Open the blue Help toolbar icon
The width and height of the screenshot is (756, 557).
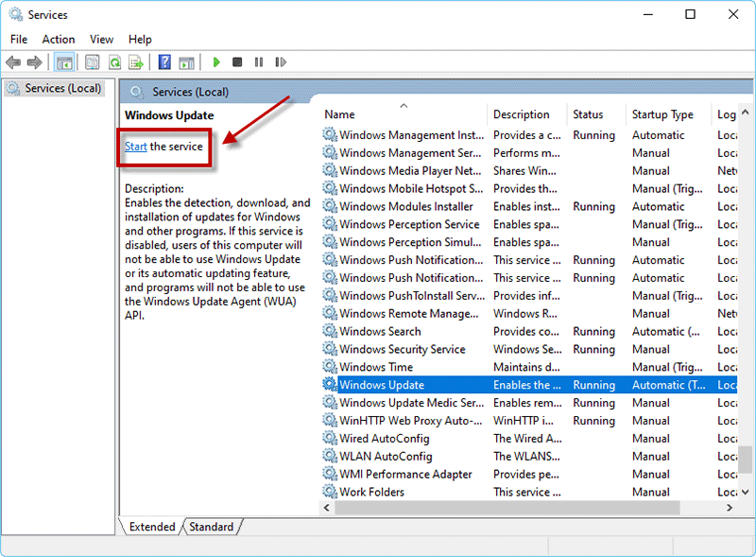[x=164, y=62]
